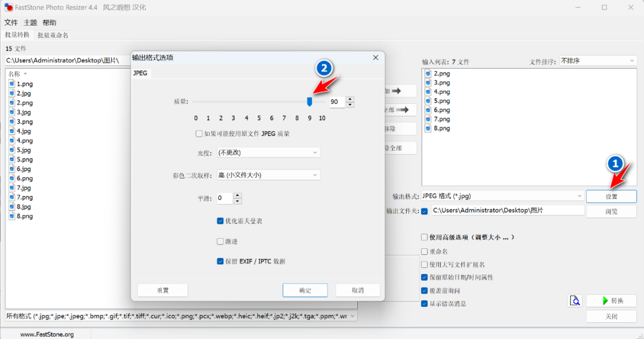Increase 平滑 value with up arrow
Screen dimensions: 644x339
coord(237,196)
